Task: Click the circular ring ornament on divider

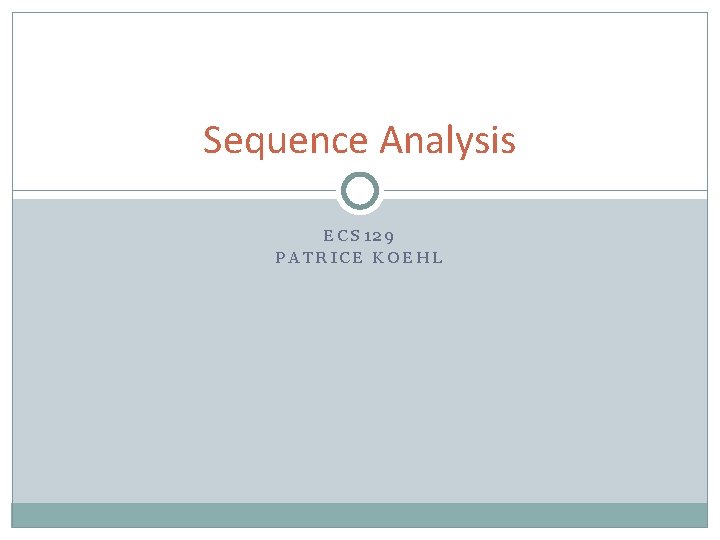Action: click(360, 191)
